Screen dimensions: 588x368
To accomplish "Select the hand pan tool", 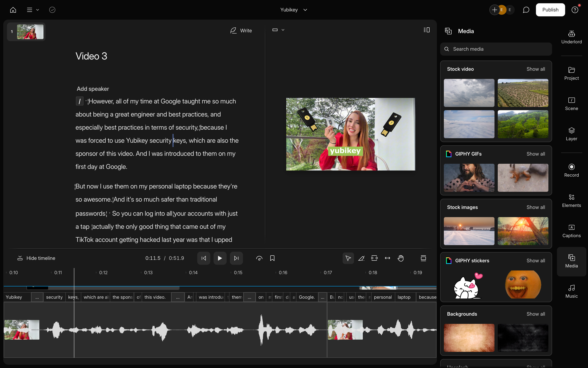I will 400,258.
